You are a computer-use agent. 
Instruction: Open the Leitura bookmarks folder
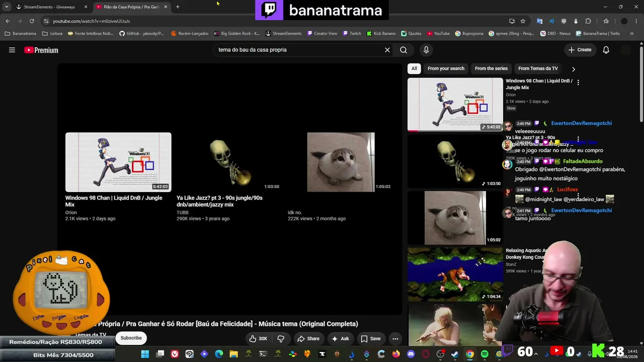tap(52, 34)
